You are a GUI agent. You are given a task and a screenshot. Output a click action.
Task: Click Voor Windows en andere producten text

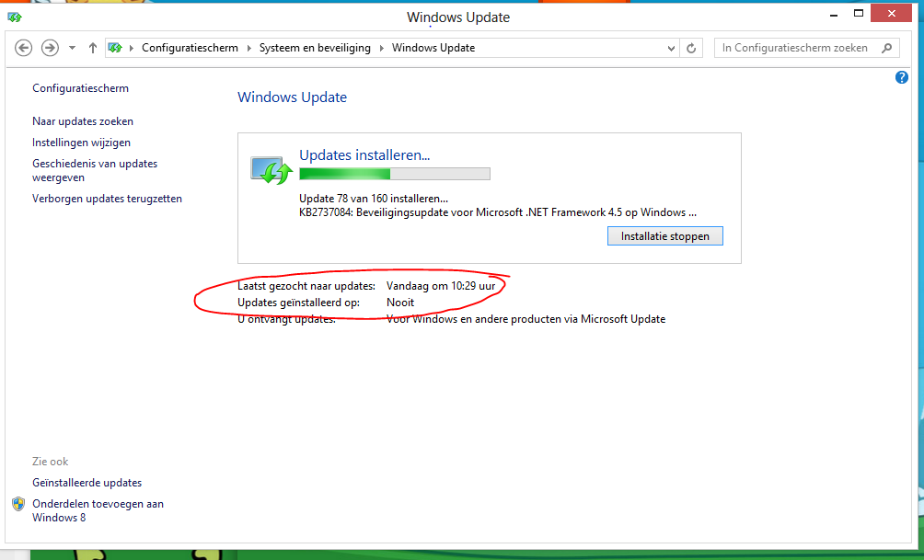526,319
